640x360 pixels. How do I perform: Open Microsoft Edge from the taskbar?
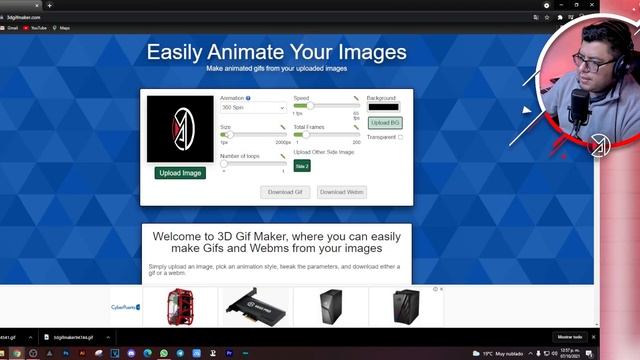(x=147, y=353)
